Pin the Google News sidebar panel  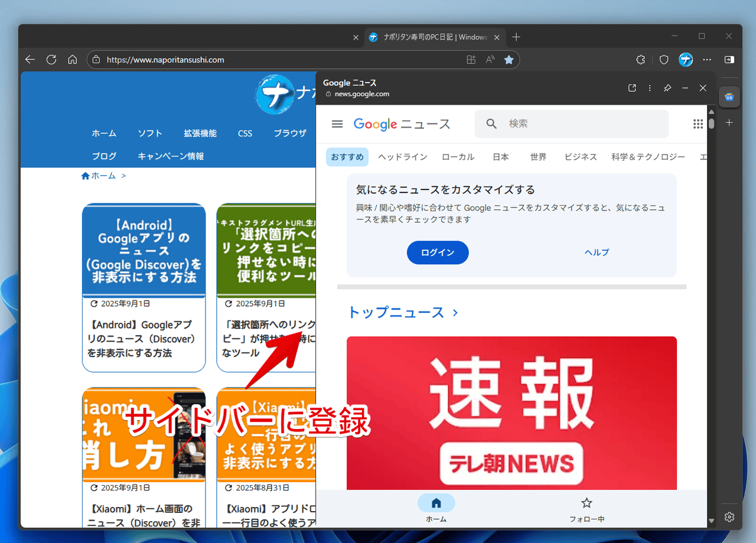point(667,88)
